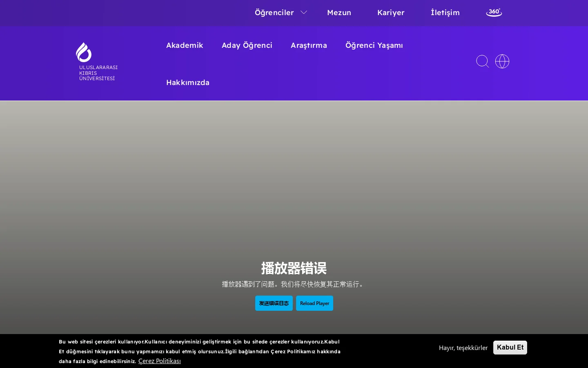Viewport: 588px width, 368px height.
Task: Click the ULUSLARARASI KIBRIS ÜNİVERSİTESİ logo text
Action: [x=98, y=73]
